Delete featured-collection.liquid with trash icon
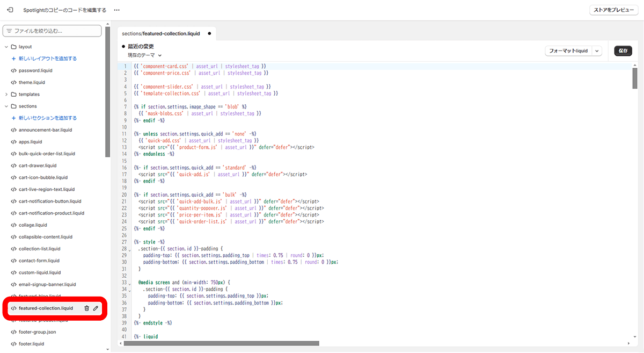Viewport: 644px width, 353px height. [86, 308]
